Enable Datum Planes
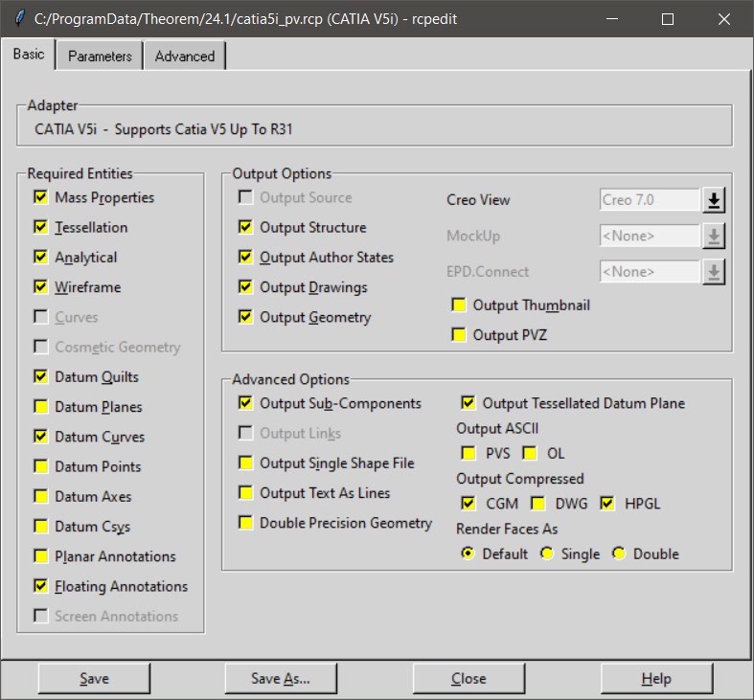Viewport: 754px width, 700px height. pyautogui.click(x=41, y=407)
